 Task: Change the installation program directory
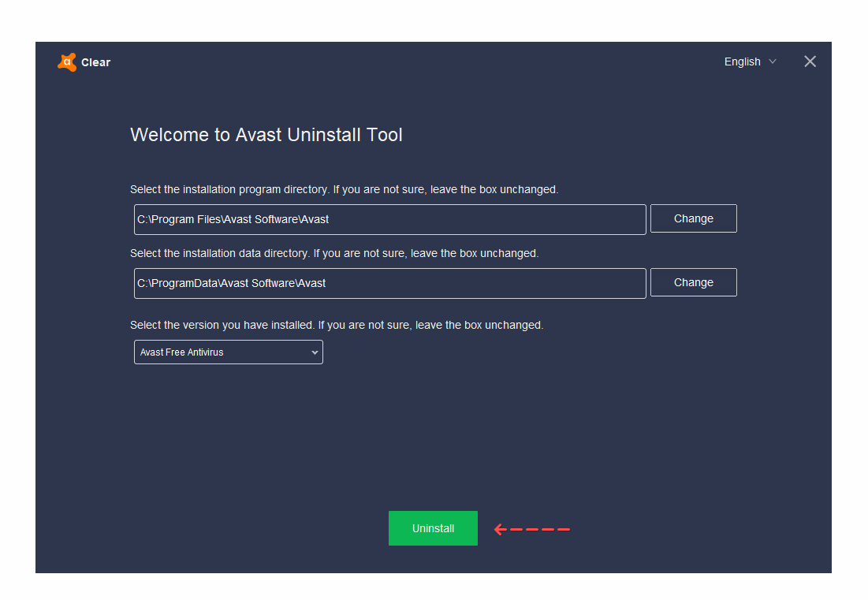[693, 218]
